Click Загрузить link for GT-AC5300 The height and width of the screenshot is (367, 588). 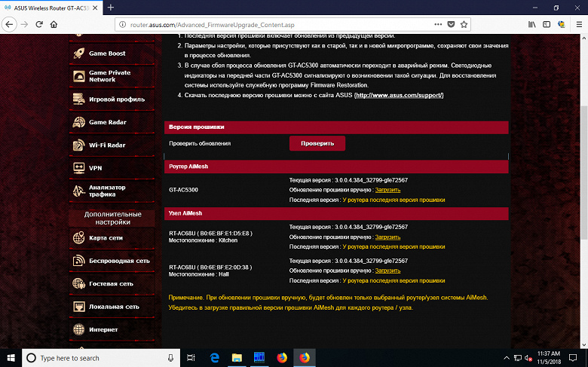click(387, 190)
